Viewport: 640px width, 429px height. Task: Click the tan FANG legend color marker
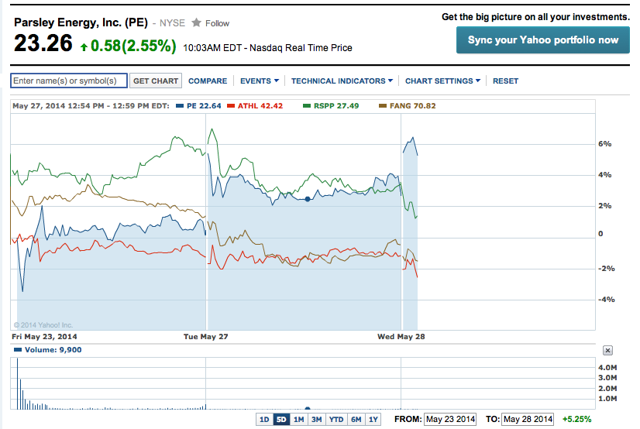tap(383, 106)
